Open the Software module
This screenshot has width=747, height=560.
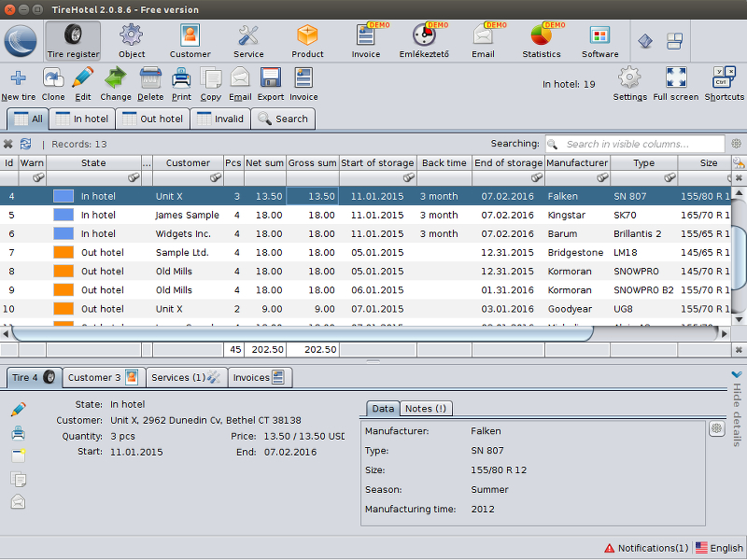[x=599, y=40]
